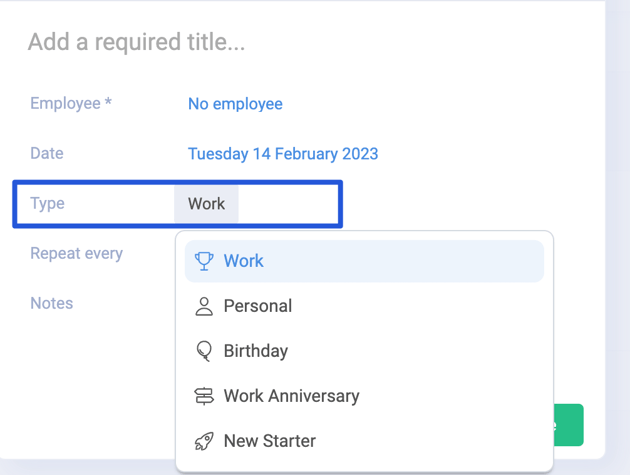
Task: Click the signpost icon beside Work Anniversary
Action: [x=204, y=396]
